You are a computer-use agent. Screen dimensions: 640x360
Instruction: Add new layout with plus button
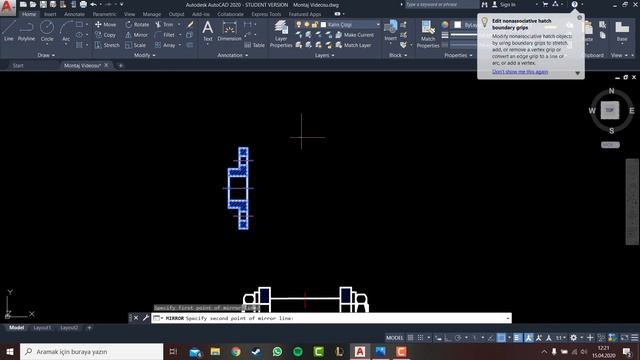pos(89,328)
